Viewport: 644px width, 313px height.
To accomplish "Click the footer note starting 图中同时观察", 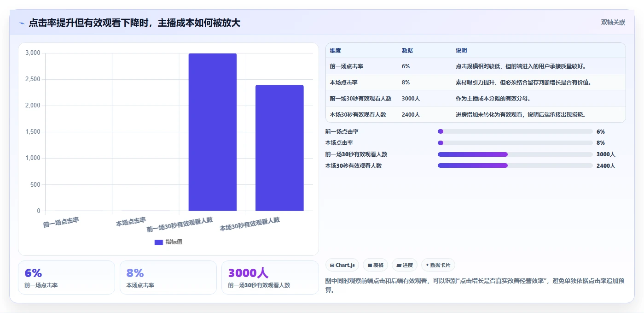I will click(x=475, y=285).
